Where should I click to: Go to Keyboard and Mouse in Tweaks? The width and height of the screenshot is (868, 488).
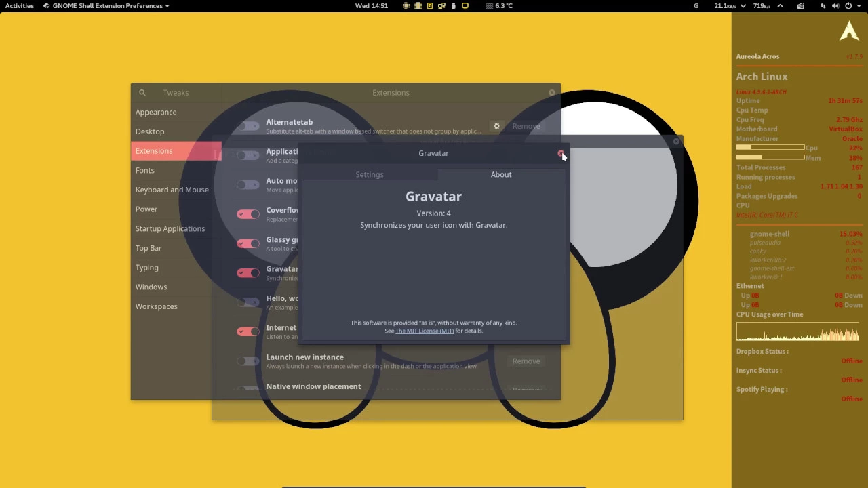(x=176, y=190)
